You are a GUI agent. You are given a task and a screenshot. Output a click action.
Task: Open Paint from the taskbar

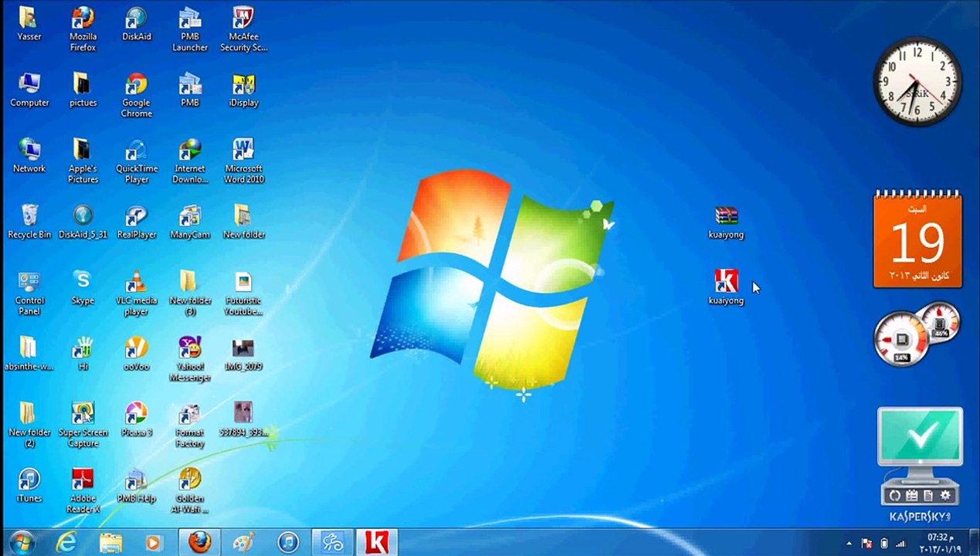[243, 542]
